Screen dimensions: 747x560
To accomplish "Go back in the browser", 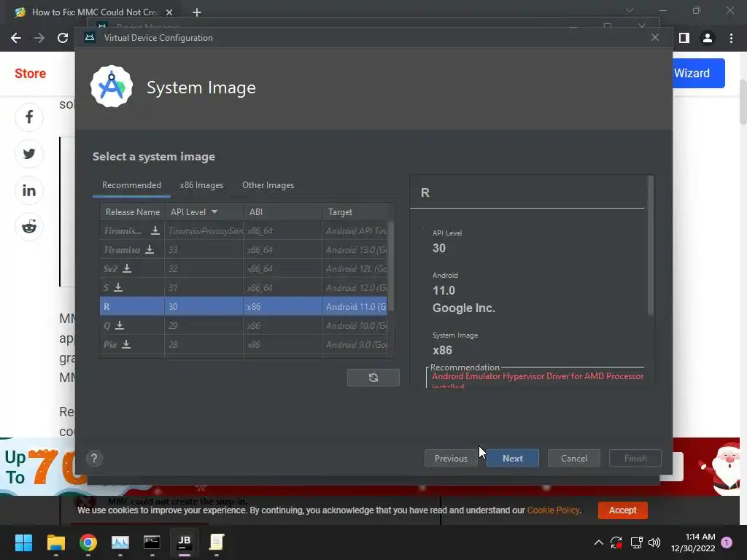I will point(16,38).
